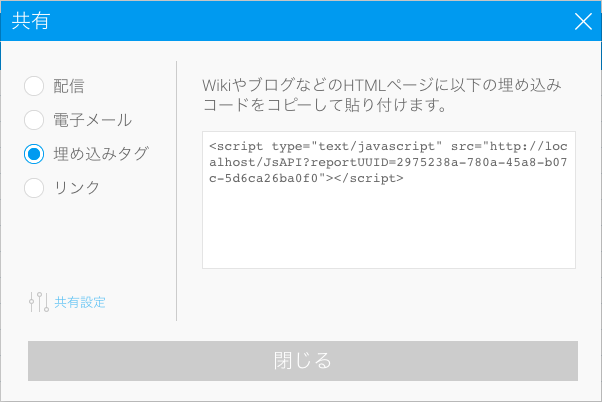The height and width of the screenshot is (402, 602).
Task: Click the 共有 dialog title
Action: coord(29,21)
